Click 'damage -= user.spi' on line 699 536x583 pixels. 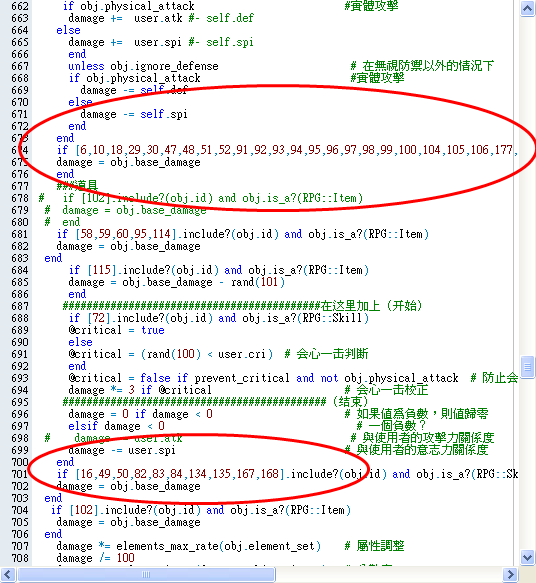pyautogui.click(x=122, y=450)
